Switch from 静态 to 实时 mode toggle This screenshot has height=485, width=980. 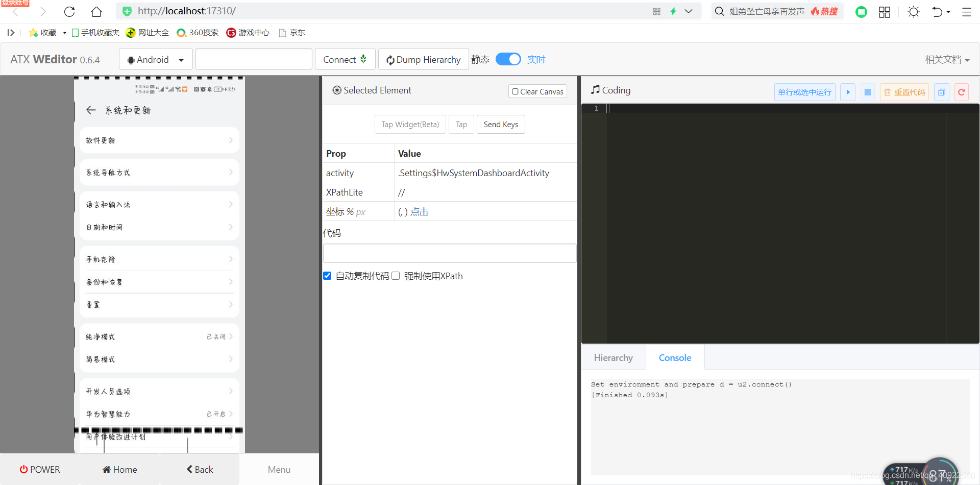pos(508,59)
